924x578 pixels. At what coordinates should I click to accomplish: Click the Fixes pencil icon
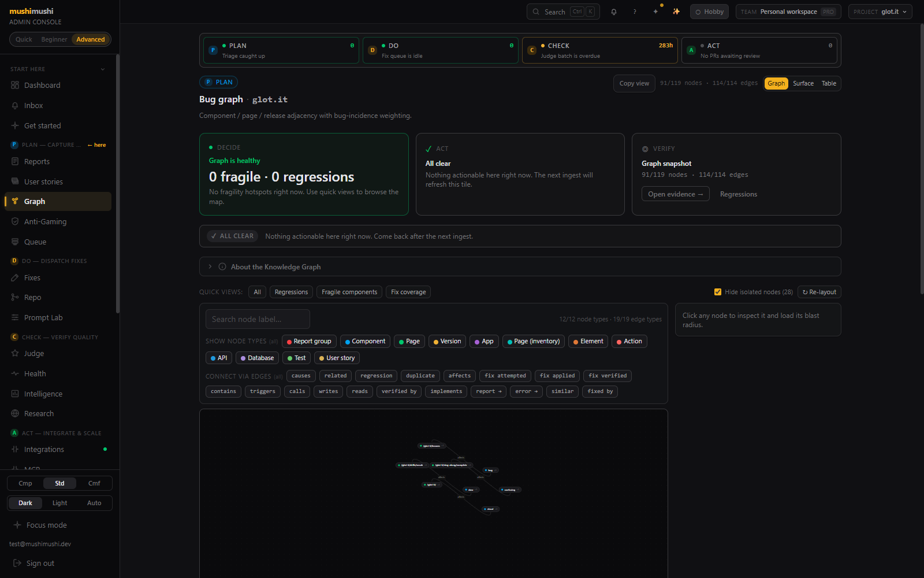click(15, 277)
